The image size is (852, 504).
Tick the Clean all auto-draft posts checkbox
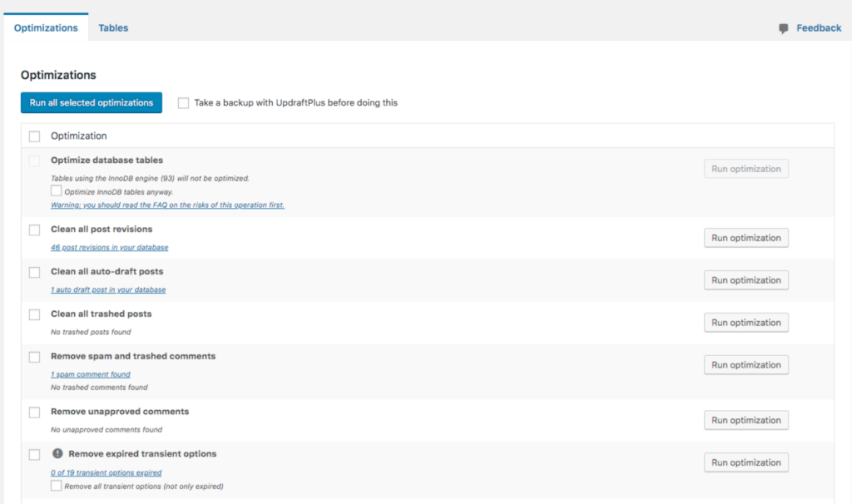[x=34, y=272]
